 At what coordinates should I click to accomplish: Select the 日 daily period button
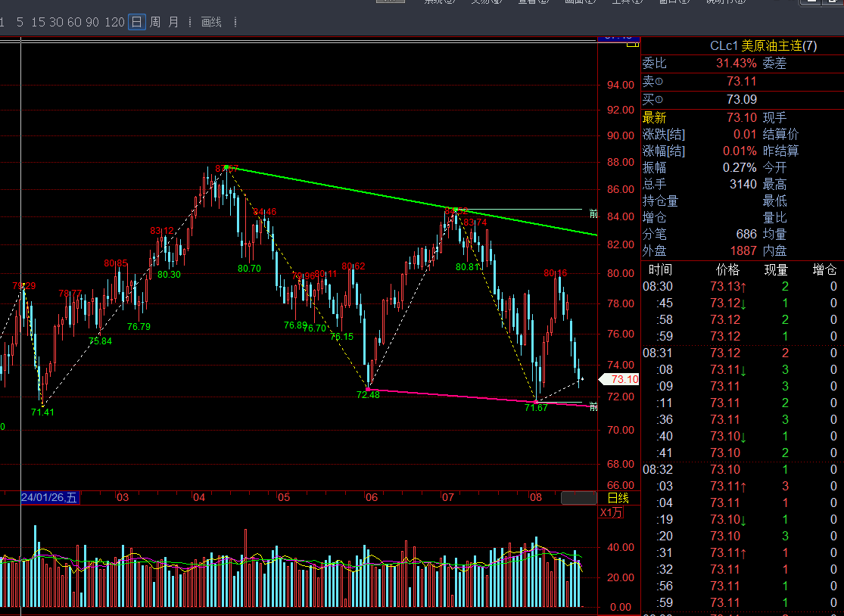coord(137,22)
